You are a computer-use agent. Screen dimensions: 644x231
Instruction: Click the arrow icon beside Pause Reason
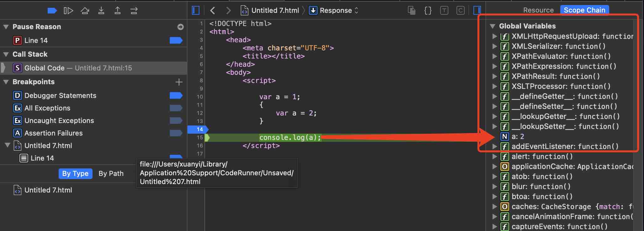[180, 27]
